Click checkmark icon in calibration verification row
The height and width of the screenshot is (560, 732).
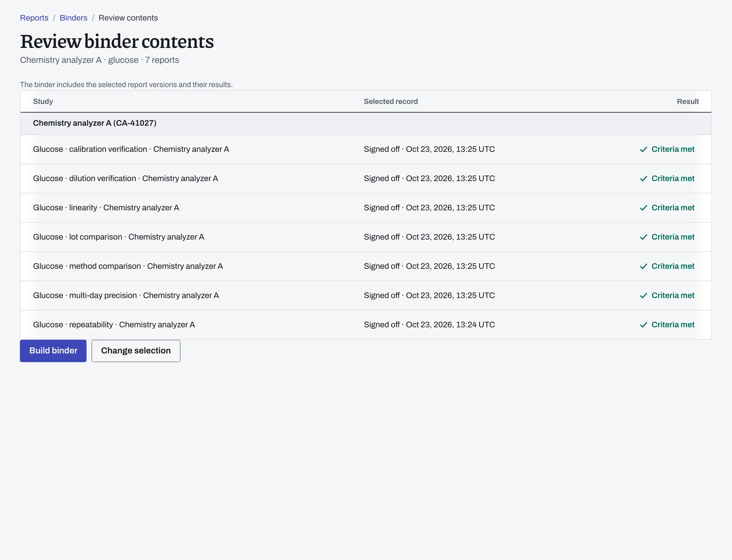643,150
